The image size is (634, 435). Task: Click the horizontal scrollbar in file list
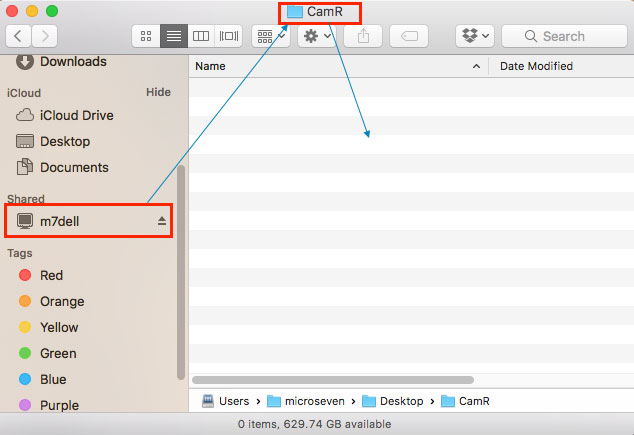click(x=333, y=380)
